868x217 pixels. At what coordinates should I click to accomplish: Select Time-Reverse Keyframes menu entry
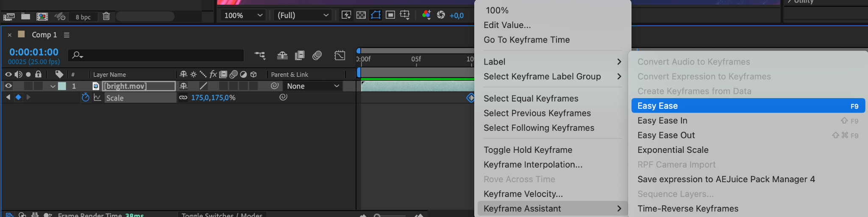click(688, 209)
